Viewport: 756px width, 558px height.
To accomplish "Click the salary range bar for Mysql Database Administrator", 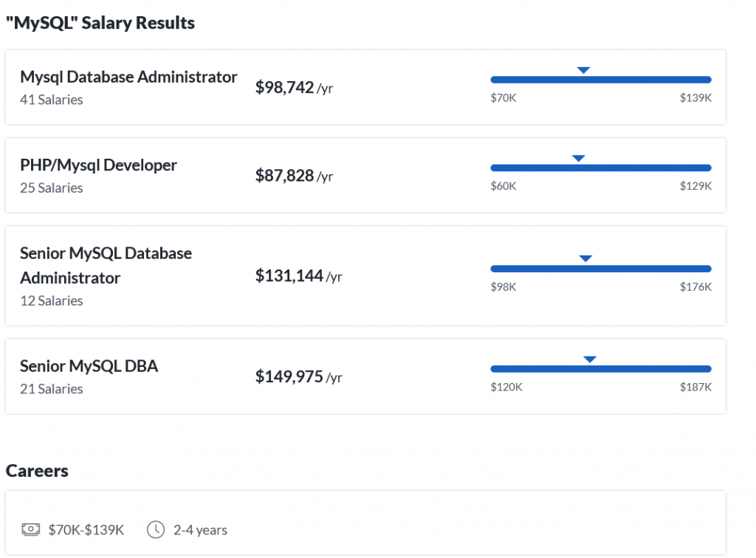I will 601,80.
